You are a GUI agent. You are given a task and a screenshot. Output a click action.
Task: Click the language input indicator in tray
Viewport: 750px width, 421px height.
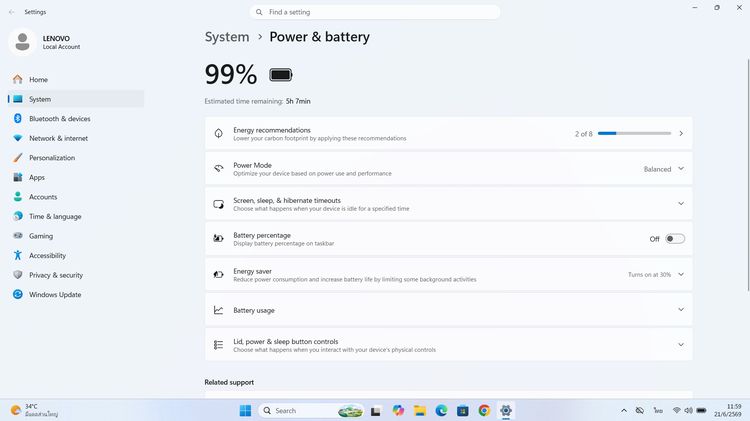659,410
